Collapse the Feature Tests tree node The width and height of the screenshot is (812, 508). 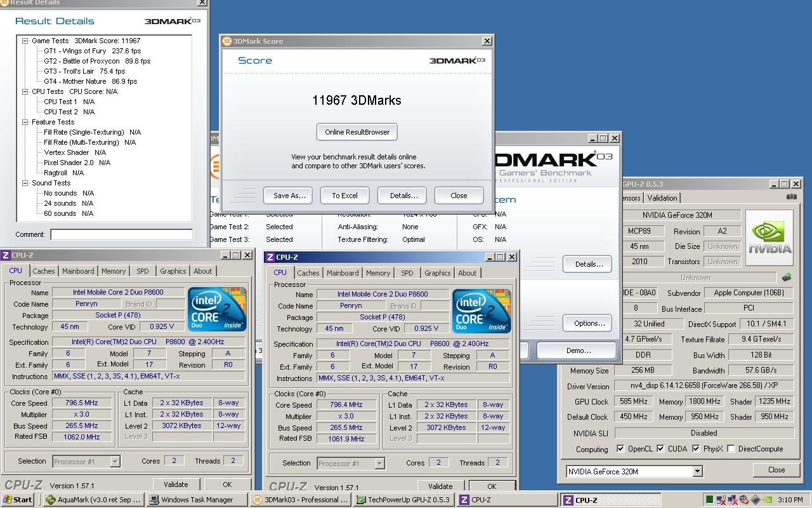tap(25, 122)
